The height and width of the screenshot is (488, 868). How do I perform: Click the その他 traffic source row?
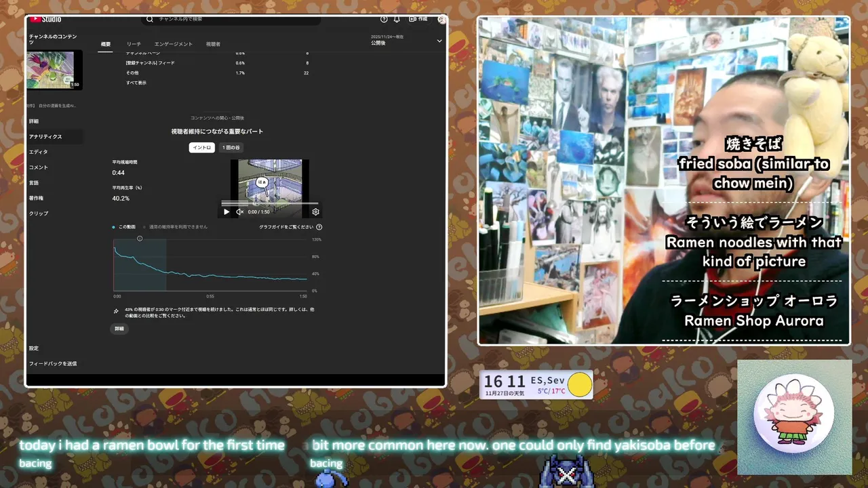point(217,73)
